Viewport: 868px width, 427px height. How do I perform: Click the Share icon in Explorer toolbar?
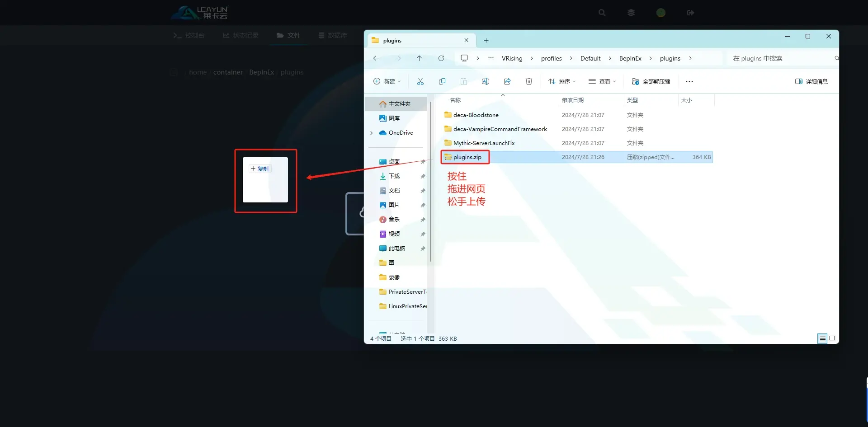[507, 81]
